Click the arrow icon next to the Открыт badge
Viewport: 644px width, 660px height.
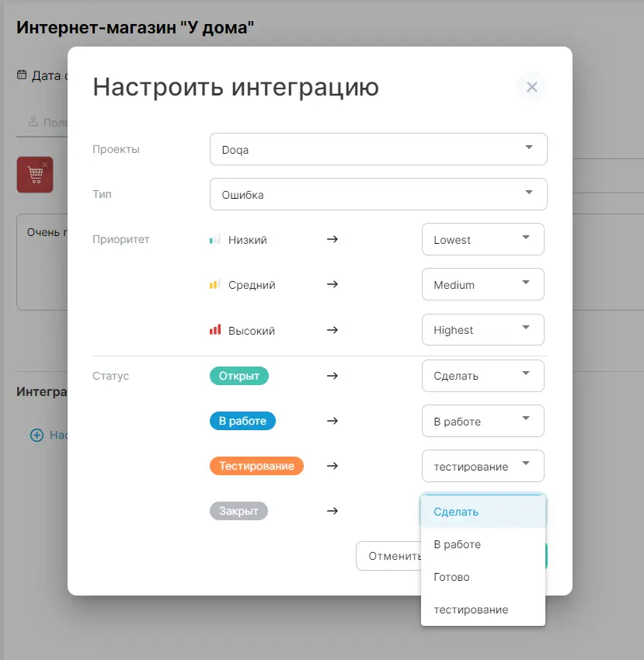tap(332, 376)
